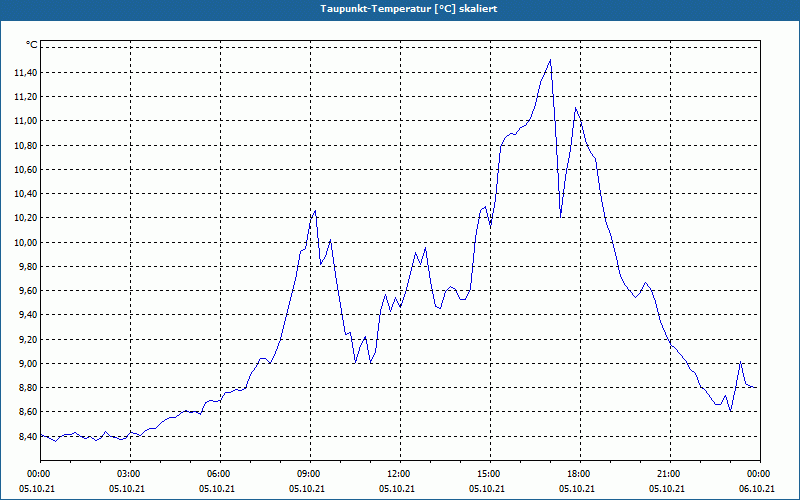The image size is (800, 500).
Task: Click the y-axis value 10,80
Action: tap(25, 146)
